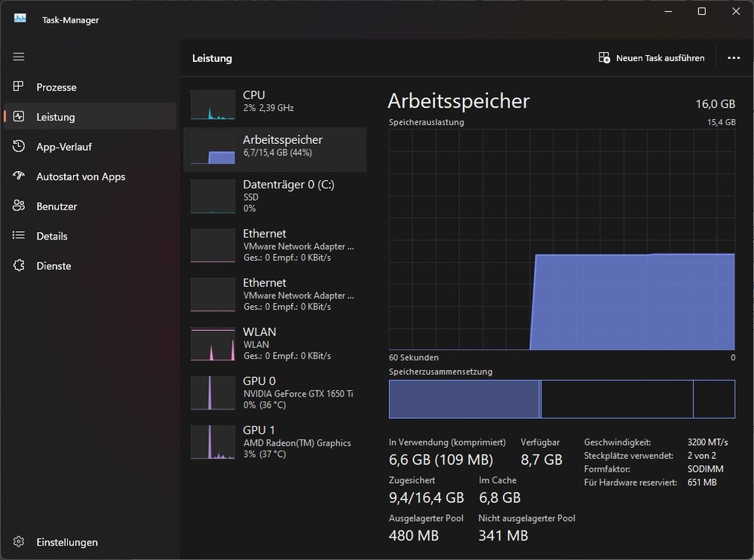Click the 2 von 2 slots value

[x=701, y=456]
